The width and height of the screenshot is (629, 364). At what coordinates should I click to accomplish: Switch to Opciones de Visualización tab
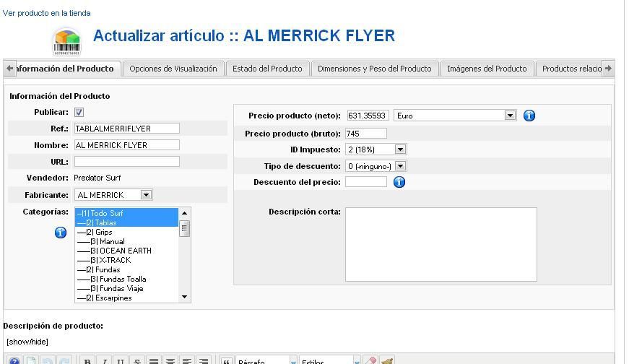(x=173, y=69)
